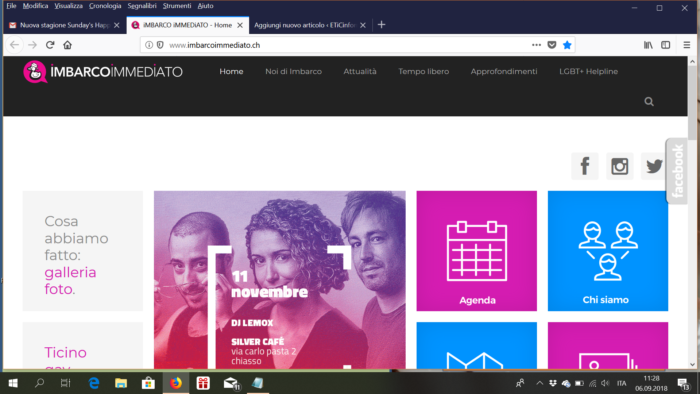Image resolution: width=700 pixels, height=394 pixels.
Task: Click the site search magnifier icon
Action: point(649,102)
